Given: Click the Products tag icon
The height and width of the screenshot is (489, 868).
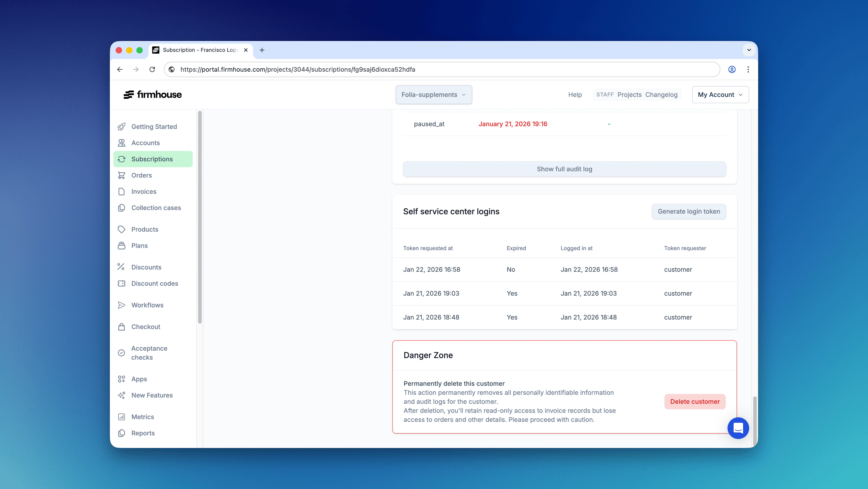Looking at the screenshot, I should click(121, 229).
